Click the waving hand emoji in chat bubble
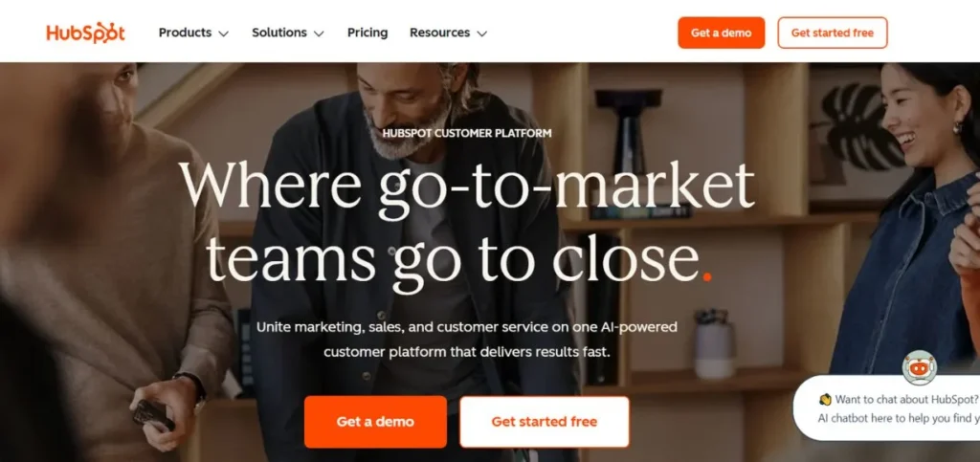 click(x=825, y=400)
